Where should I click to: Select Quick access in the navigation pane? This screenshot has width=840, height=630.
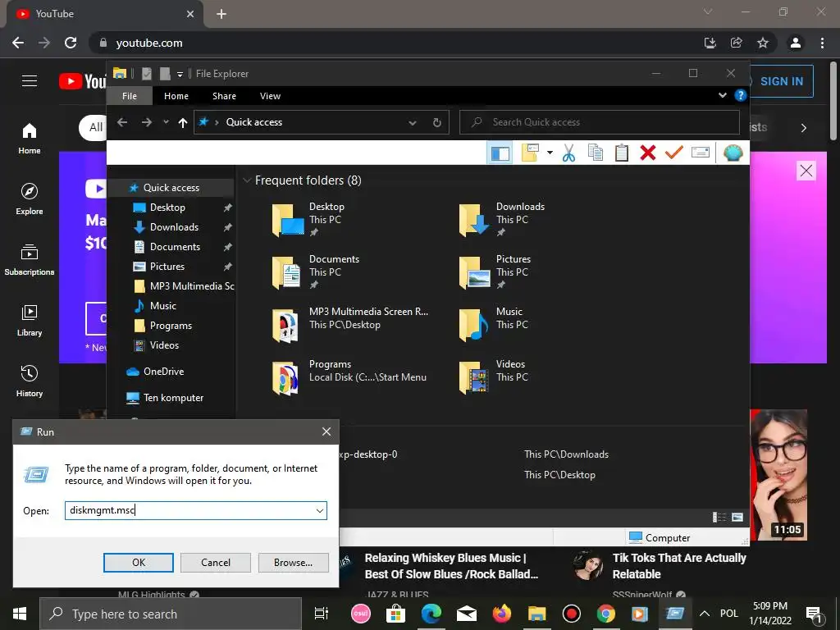tap(171, 188)
